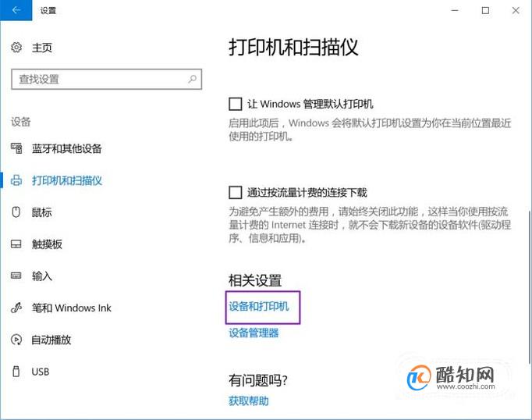Select 打印机和扫描仪 in sidebar
This screenshot has width=532, height=420.
click(x=67, y=180)
